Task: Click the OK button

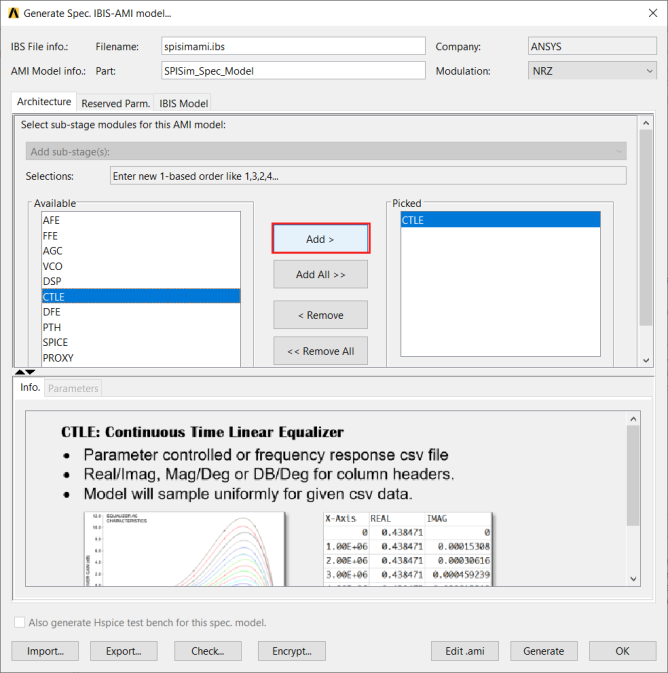Action: point(622,651)
